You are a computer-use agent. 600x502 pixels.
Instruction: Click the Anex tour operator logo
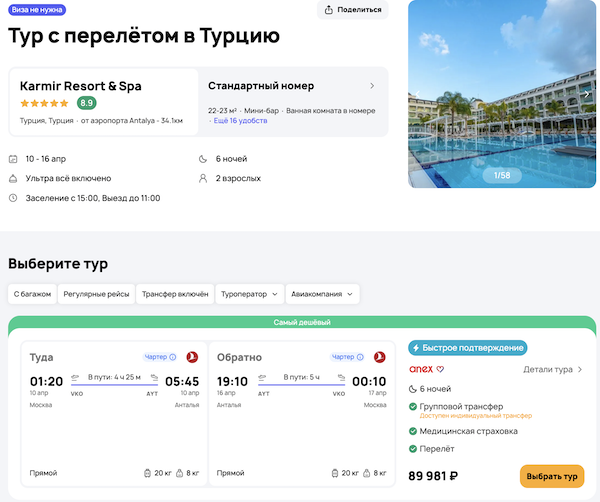tap(421, 369)
